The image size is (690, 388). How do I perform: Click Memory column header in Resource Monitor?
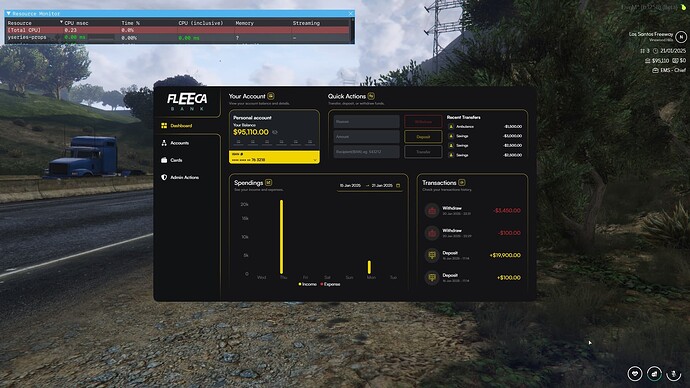pos(245,23)
